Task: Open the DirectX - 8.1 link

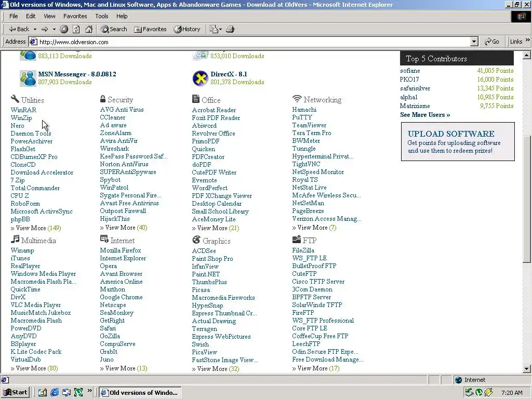Action: pos(229,74)
